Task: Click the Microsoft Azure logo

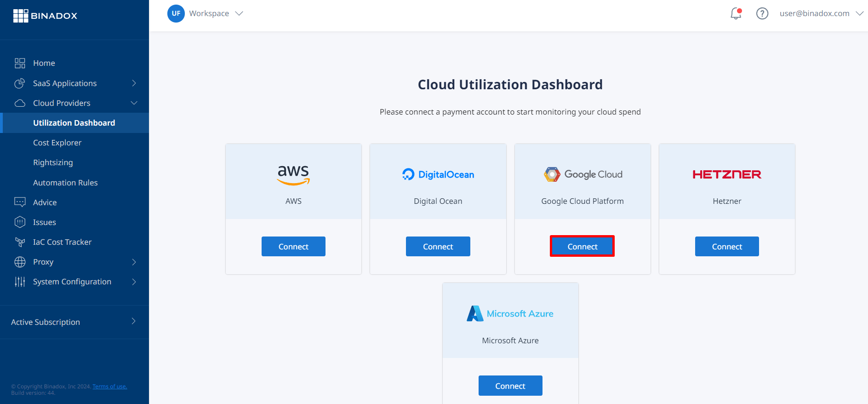Action: 510,313
